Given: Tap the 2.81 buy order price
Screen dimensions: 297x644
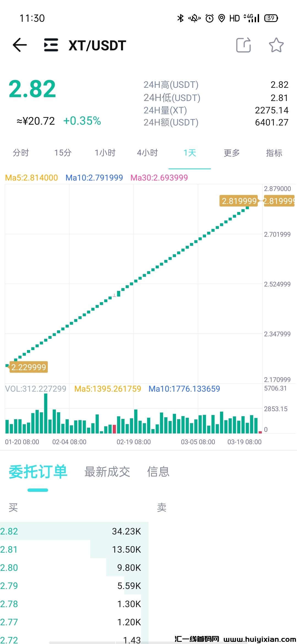Looking at the screenshot, I should pyautogui.click(x=9, y=549).
